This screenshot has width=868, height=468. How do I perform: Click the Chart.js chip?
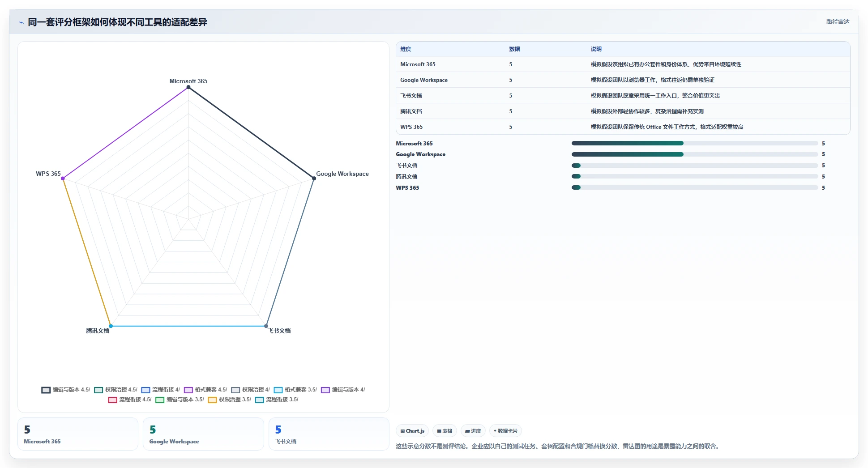point(412,431)
